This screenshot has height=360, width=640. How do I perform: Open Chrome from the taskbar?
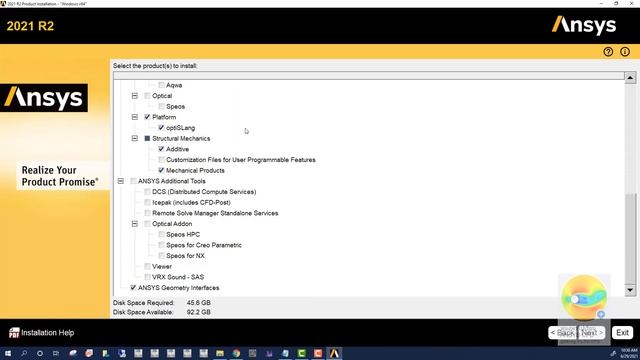coord(236,353)
